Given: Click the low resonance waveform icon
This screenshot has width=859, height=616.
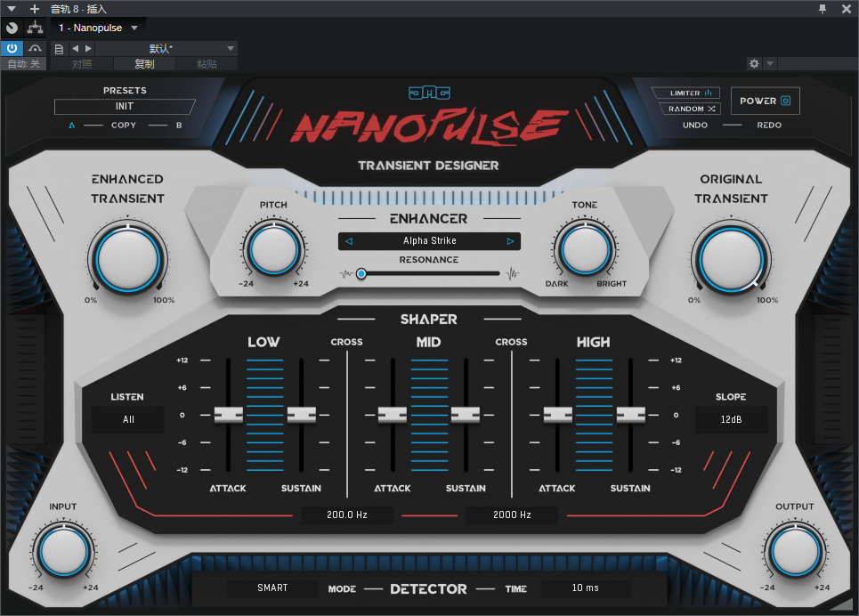Looking at the screenshot, I should point(346,273).
